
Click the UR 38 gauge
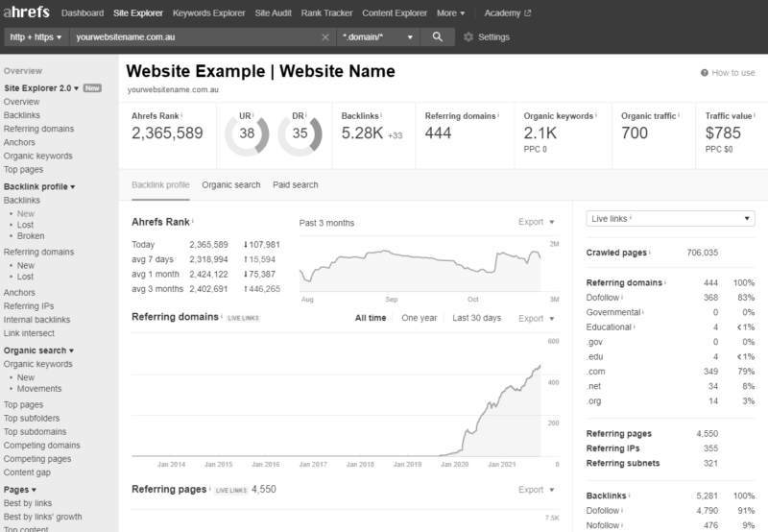coord(247,133)
